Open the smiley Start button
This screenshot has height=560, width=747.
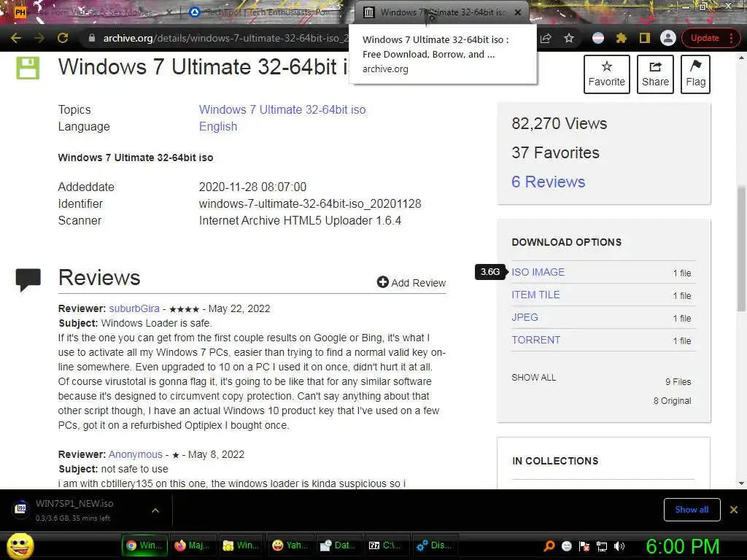pyautogui.click(x=20, y=545)
